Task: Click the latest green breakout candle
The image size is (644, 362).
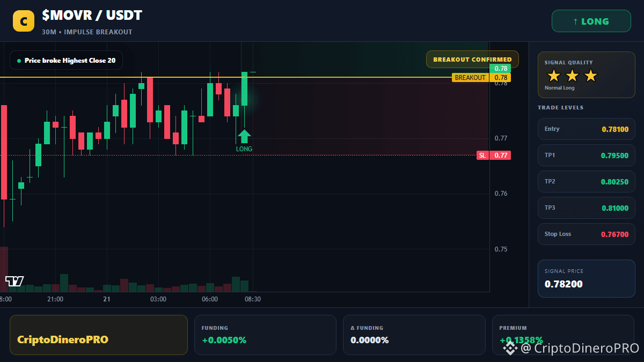Action: (244, 89)
